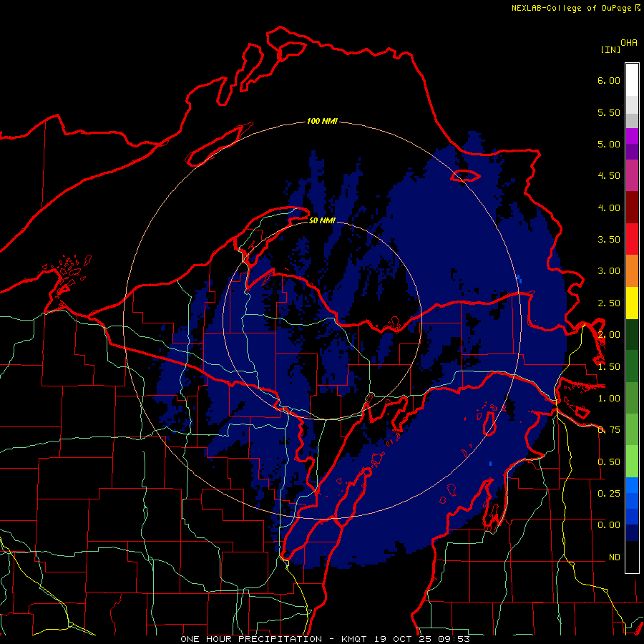Screen dimensions: 644x644
Task: Click the 4.00 legend value
Action: click(609, 208)
